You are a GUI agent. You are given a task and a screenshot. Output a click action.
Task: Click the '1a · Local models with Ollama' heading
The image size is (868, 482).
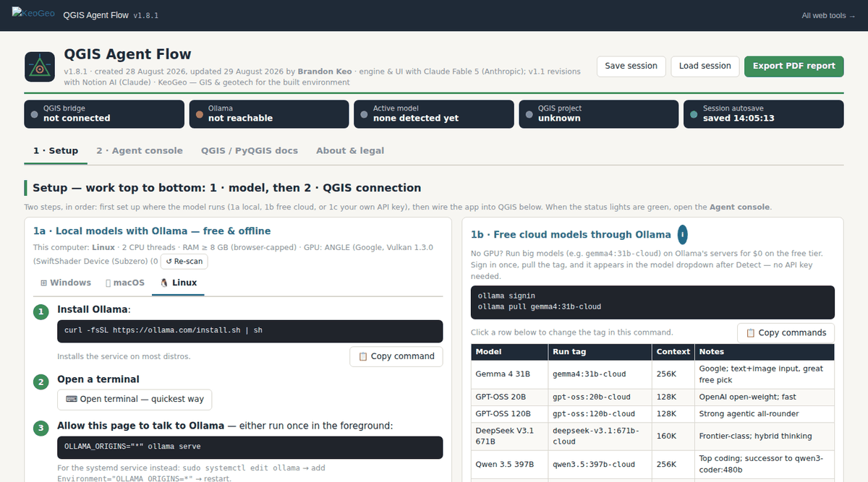pyautogui.click(x=152, y=231)
